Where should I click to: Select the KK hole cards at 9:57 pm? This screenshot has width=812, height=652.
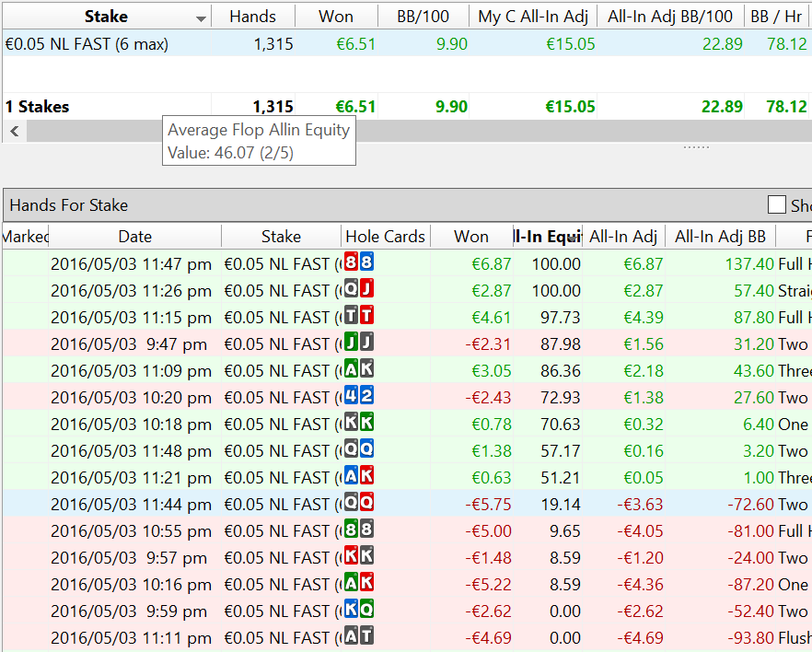click(359, 556)
